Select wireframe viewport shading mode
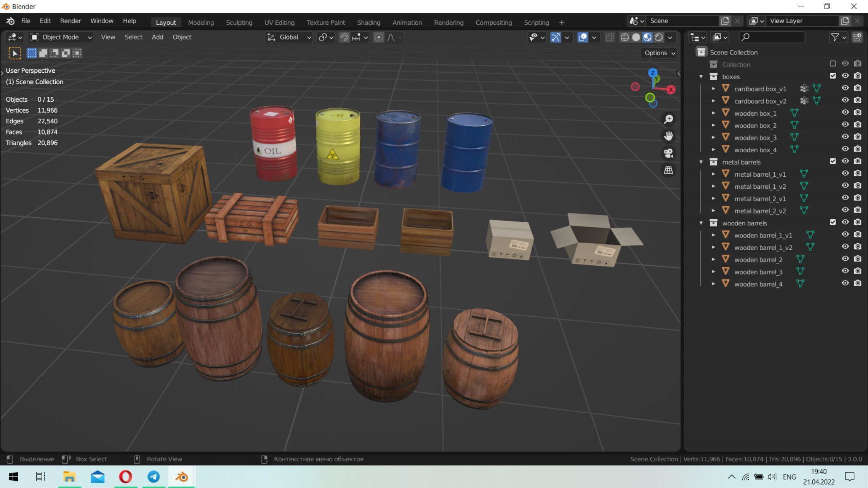Image resolution: width=868 pixels, height=488 pixels. click(625, 37)
